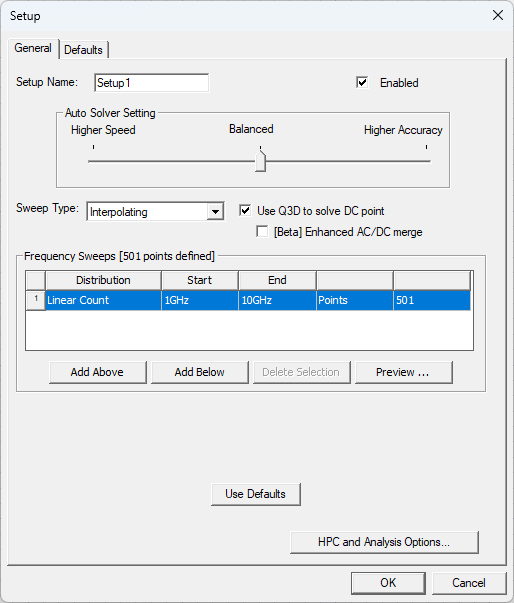Switch to the General tab

[33, 48]
